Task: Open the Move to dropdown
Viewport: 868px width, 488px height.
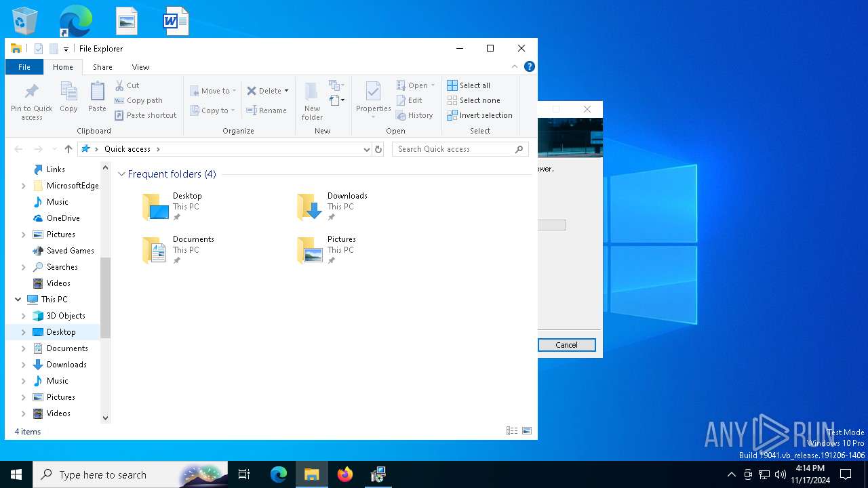Action: [x=213, y=91]
